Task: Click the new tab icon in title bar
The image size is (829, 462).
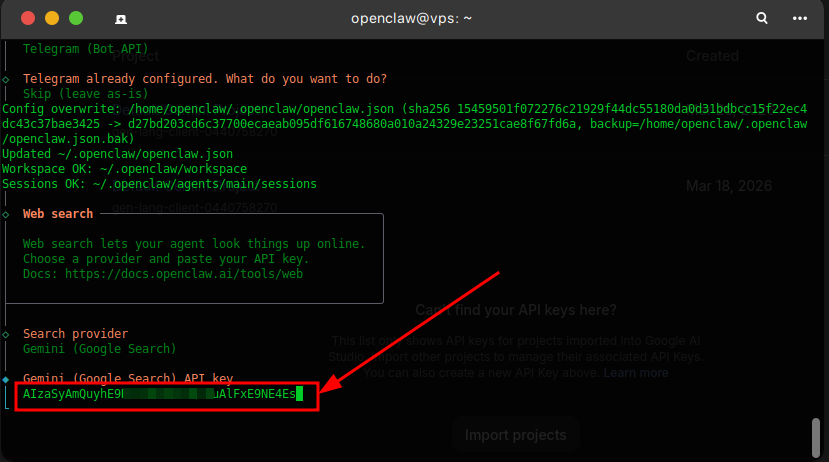Action: pyautogui.click(x=120, y=19)
